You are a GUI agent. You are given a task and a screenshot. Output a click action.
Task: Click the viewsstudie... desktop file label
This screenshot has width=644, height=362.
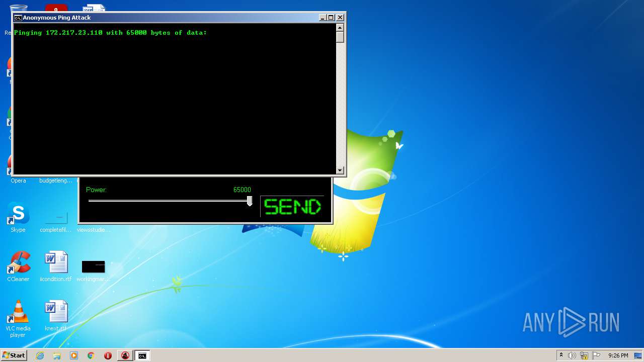click(94, 230)
